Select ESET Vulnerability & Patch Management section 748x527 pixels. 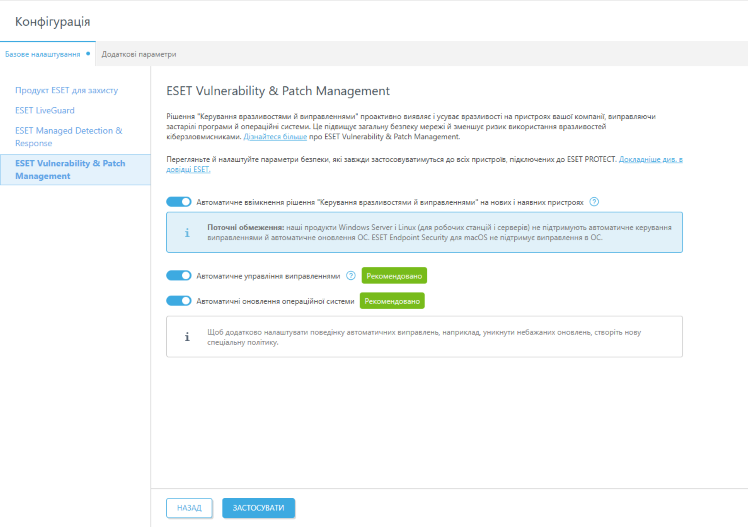[75, 169]
